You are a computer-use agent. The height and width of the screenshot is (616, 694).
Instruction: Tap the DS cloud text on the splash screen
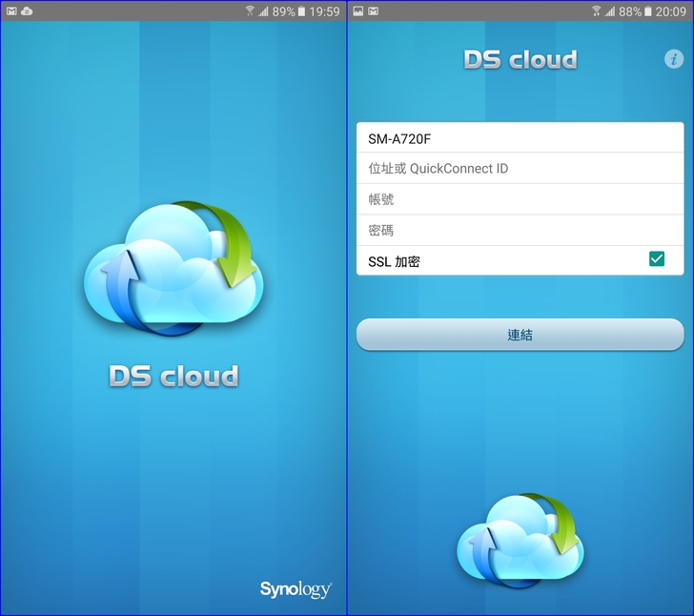click(x=173, y=376)
